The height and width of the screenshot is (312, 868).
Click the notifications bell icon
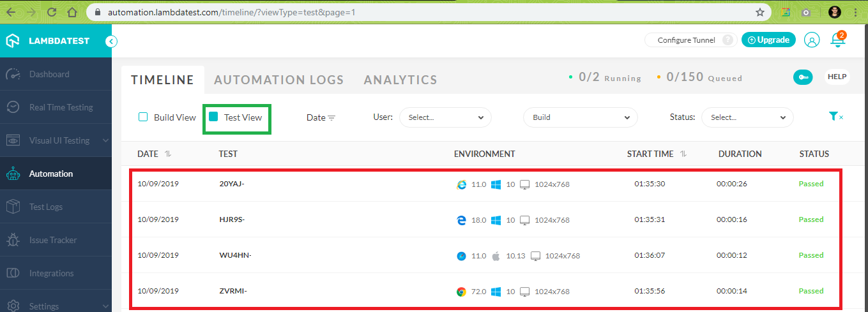(837, 40)
